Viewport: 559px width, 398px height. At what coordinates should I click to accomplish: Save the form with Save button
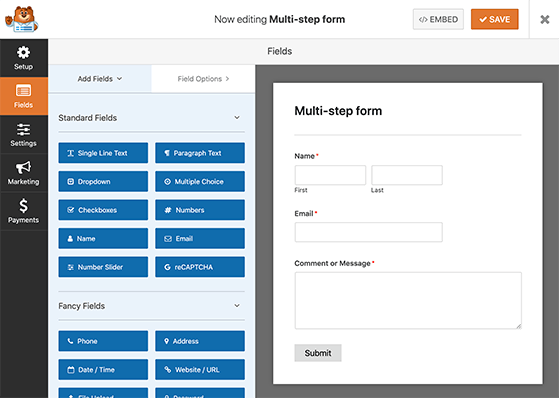[494, 19]
